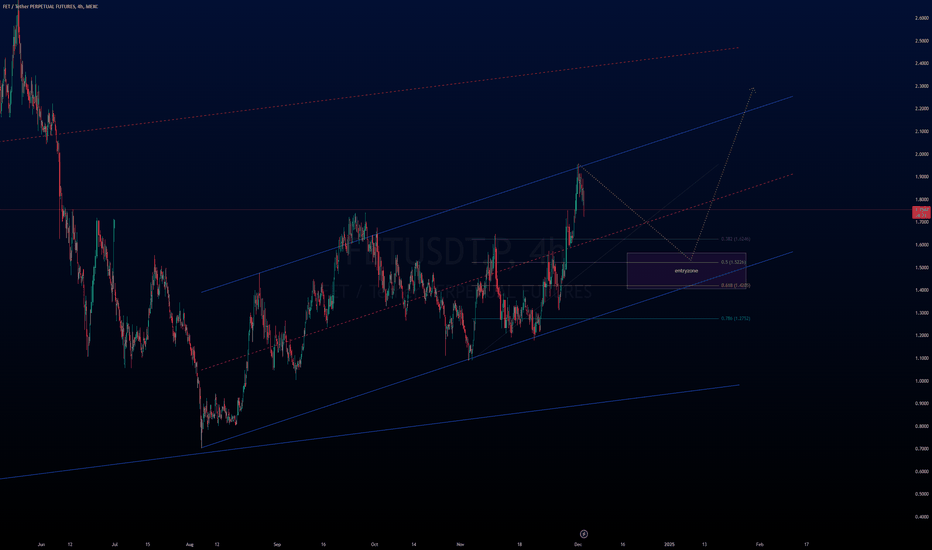Click the 0.382 Fibonacci level label
The width and height of the screenshot is (932, 550).
pyautogui.click(x=735, y=239)
